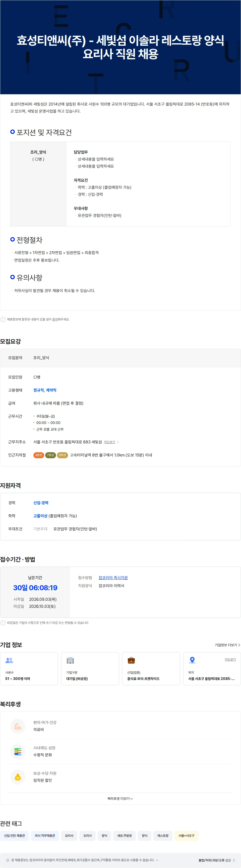The width and height of the screenshot is (241, 868).
Task: Select the 요리사 tag
Action: coord(69,836)
